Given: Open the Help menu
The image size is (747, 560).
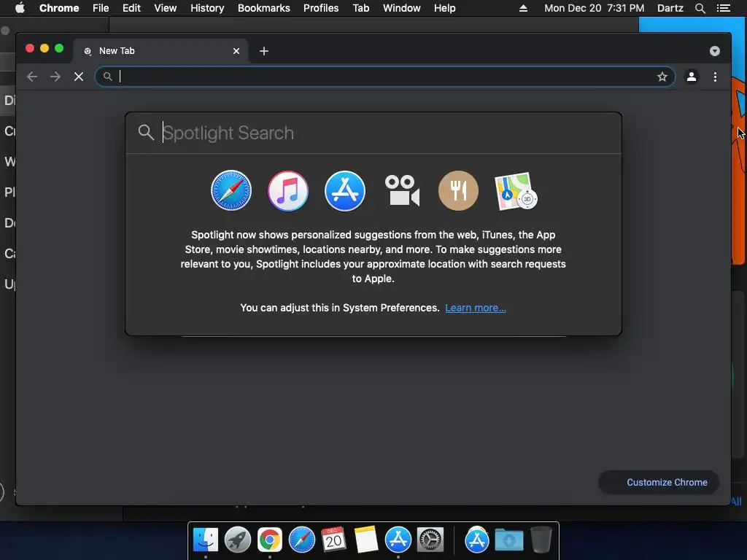Looking at the screenshot, I should pyautogui.click(x=444, y=8).
